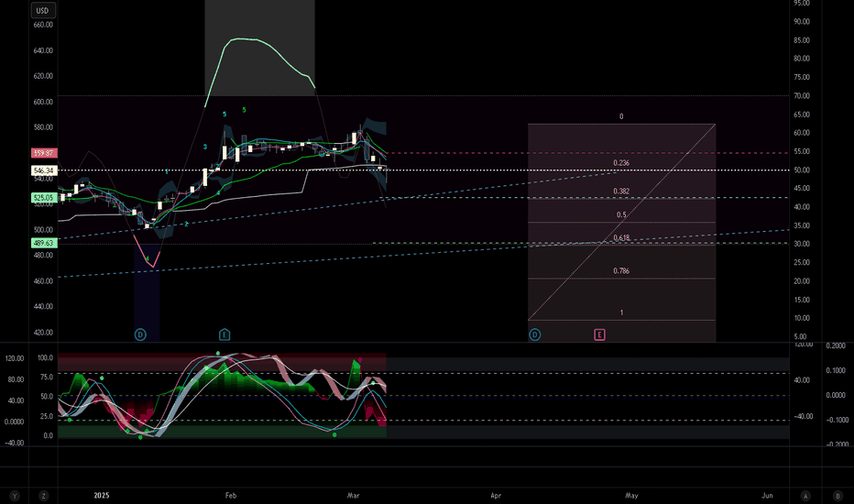
Task: Select the green wave 5 label
Action: tap(244, 110)
